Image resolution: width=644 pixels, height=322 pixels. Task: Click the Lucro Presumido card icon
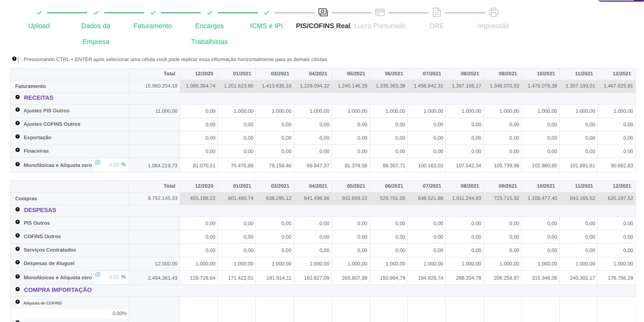click(380, 13)
